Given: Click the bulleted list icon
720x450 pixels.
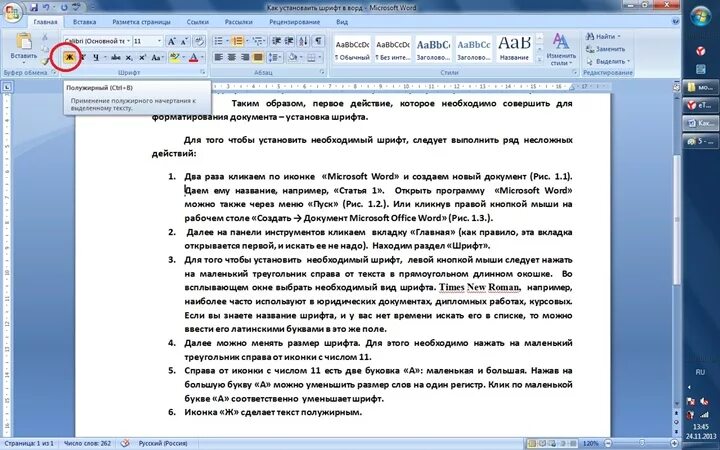Looking at the screenshot, I should [x=219, y=41].
